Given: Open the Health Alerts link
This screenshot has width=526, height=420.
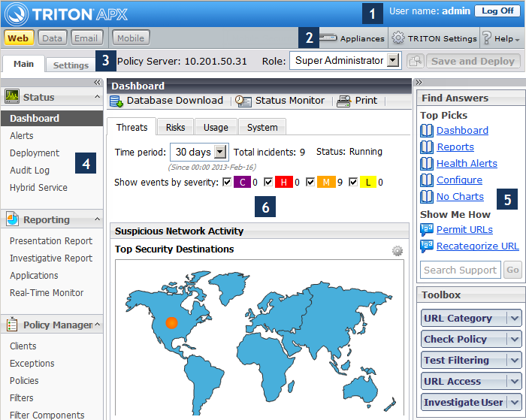Looking at the screenshot, I should pyautogui.click(x=467, y=163).
